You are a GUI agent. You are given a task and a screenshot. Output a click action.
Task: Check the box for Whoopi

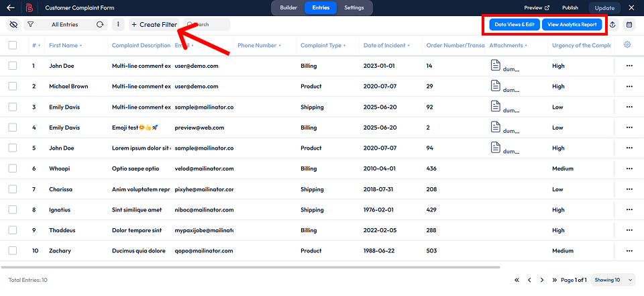pyautogui.click(x=13, y=168)
